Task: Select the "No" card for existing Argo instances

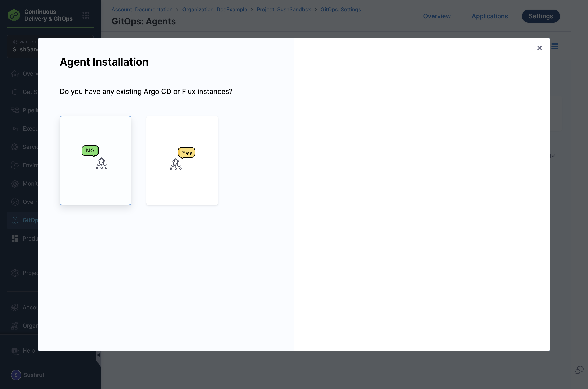Action: point(95,160)
